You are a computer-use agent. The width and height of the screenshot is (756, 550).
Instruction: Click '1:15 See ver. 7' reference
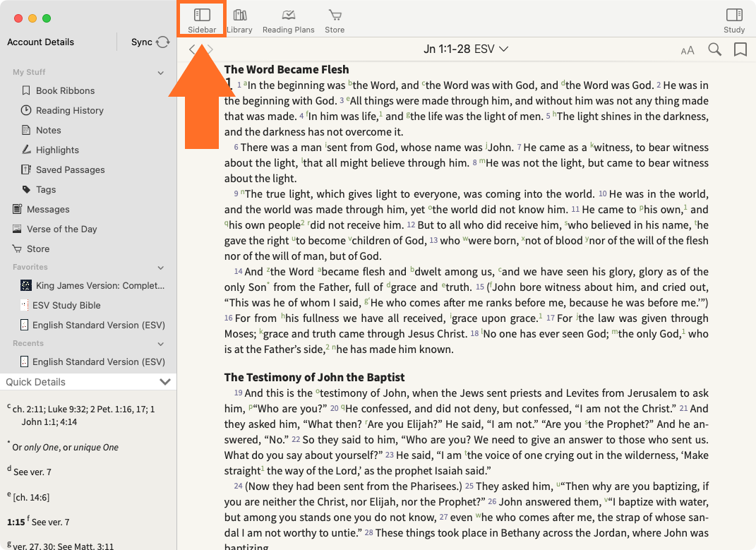(38, 522)
